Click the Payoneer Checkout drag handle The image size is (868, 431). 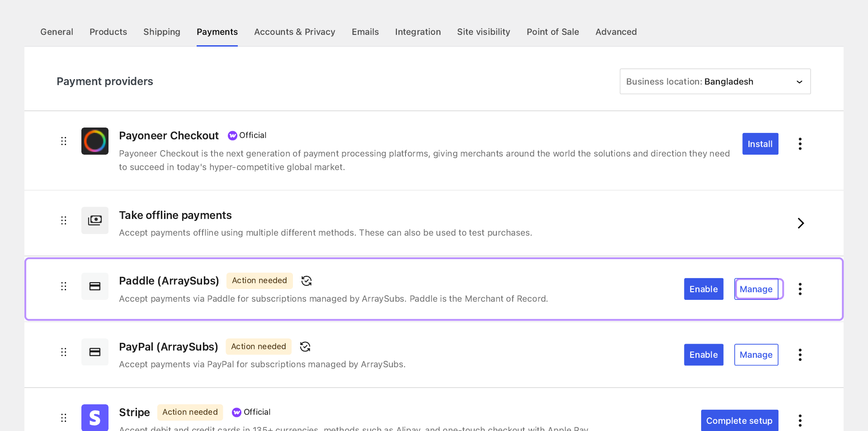click(x=64, y=141)
